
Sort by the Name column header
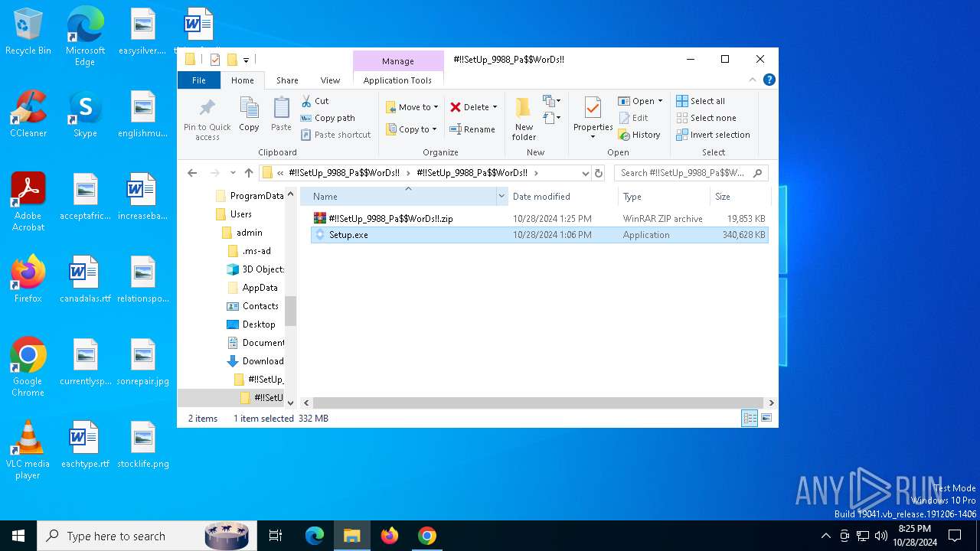(x=398, y=197)
